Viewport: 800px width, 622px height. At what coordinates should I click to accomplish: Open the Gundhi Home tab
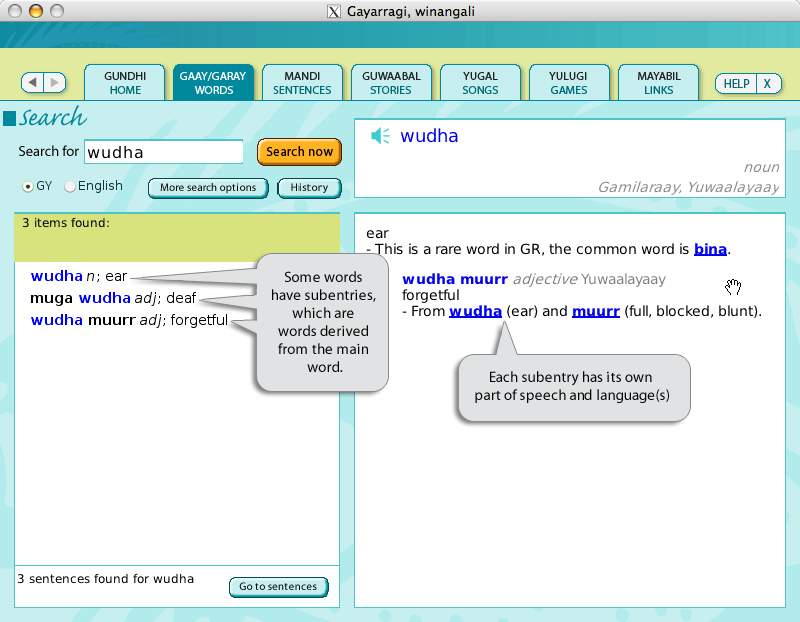click(x=125, y=82)
